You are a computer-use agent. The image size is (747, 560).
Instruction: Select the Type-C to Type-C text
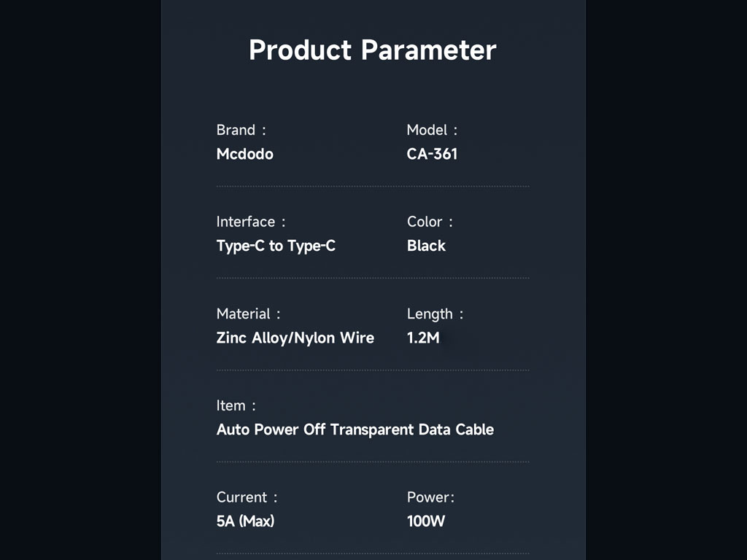(276, 246)
